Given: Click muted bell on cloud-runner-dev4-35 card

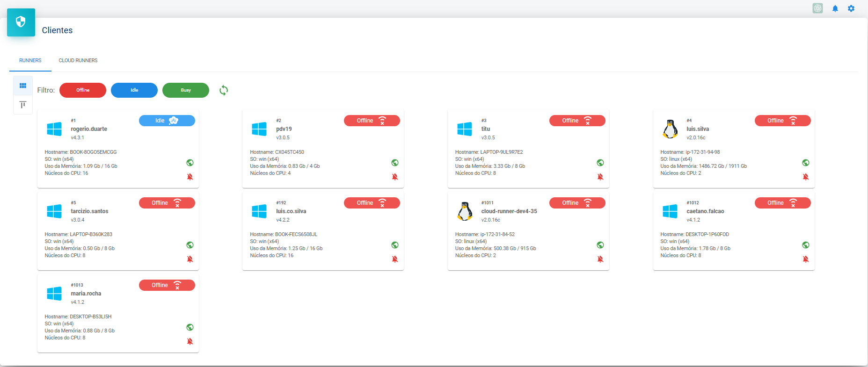Looking at the screenshot, I should (600, 259).
